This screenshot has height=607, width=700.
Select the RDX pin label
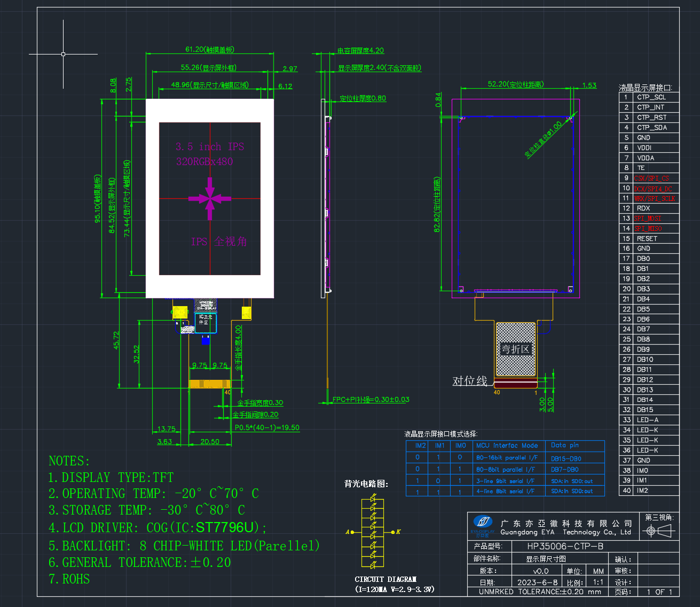tap(643, 208)
